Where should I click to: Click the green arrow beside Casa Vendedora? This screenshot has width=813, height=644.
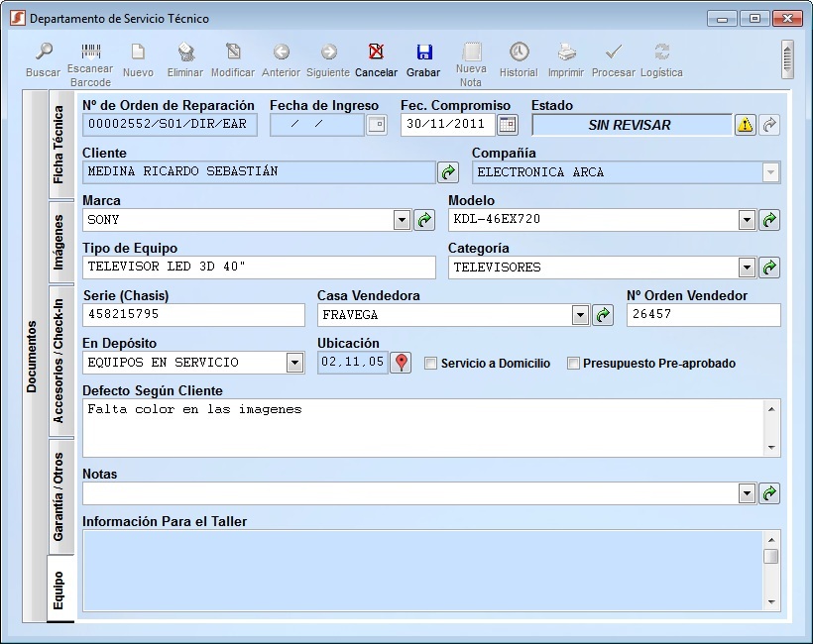(603, 315)
